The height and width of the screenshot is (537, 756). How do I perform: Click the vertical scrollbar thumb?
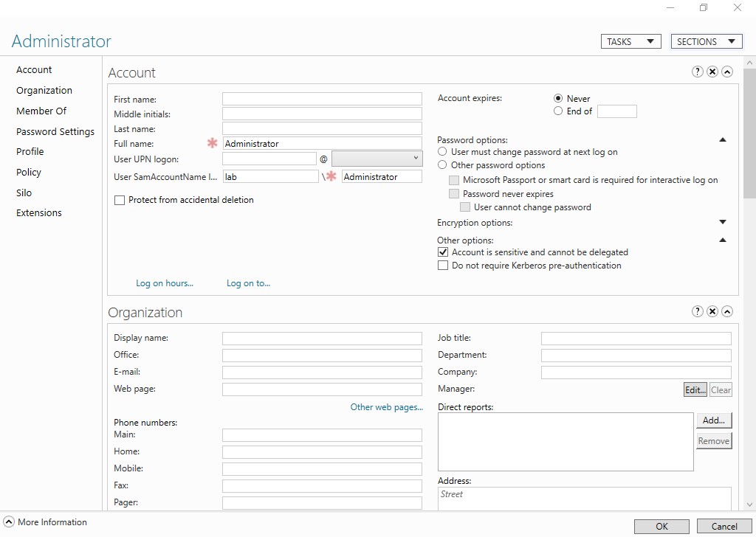[x=749, y=133]
